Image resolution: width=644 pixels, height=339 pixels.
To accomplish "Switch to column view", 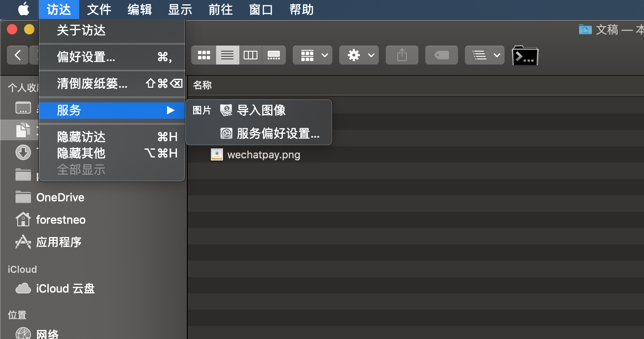I will pyautogui.click(x=251, y=55).
